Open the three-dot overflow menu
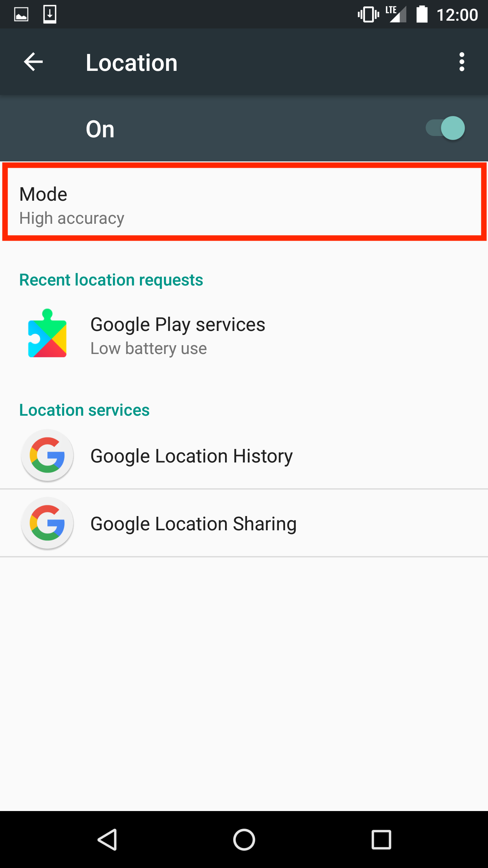Image resolution: width=488 pixels, height=868 pixels. pos(462,62)
